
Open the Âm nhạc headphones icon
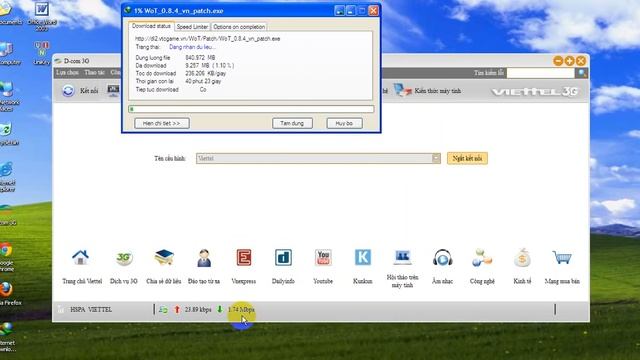[442, 258]
